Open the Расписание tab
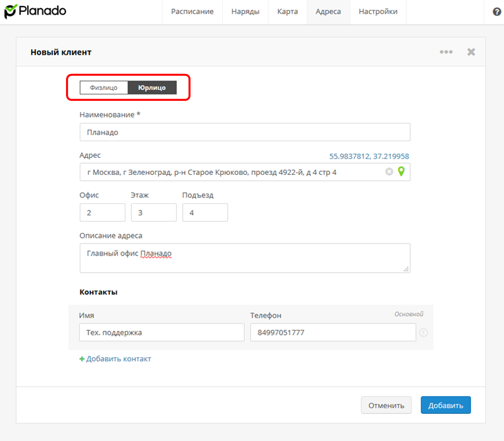 pyautogui.click(x=192, y=12)
